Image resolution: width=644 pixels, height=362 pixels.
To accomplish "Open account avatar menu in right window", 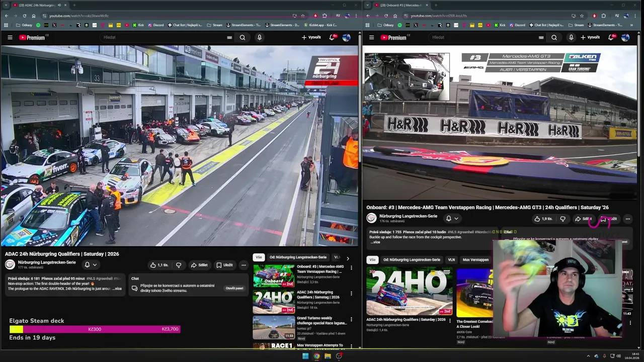I will click(625, 37).
